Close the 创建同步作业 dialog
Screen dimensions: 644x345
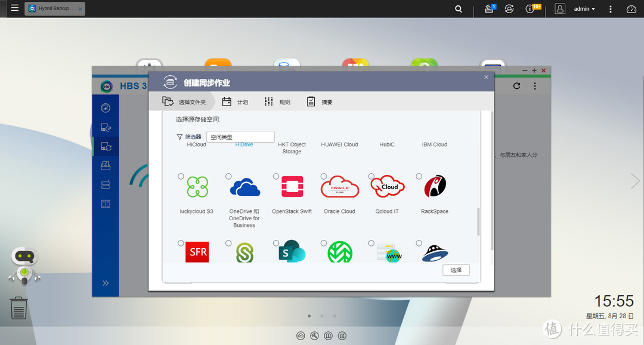[487, 78]
